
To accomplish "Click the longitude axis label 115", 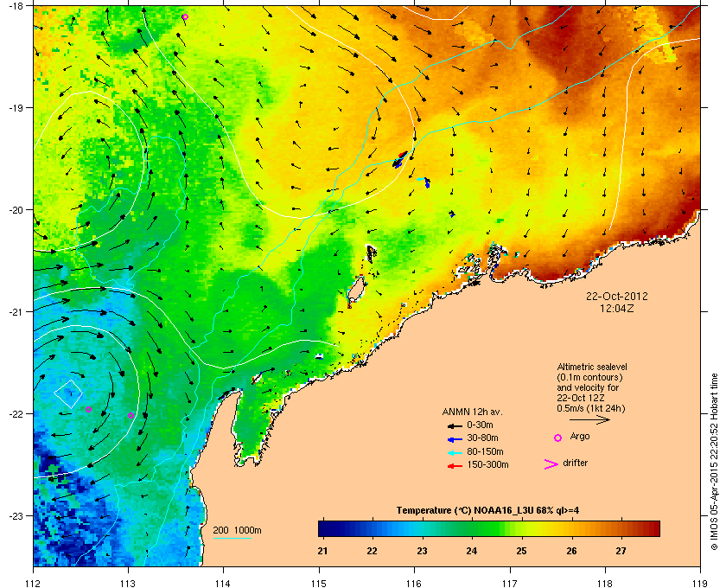I will [x=319, y=584].
